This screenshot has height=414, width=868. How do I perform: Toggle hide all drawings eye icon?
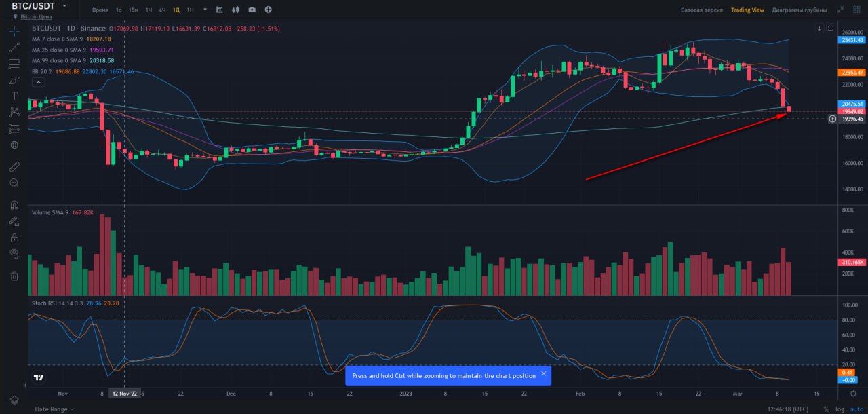coord(14,253)
